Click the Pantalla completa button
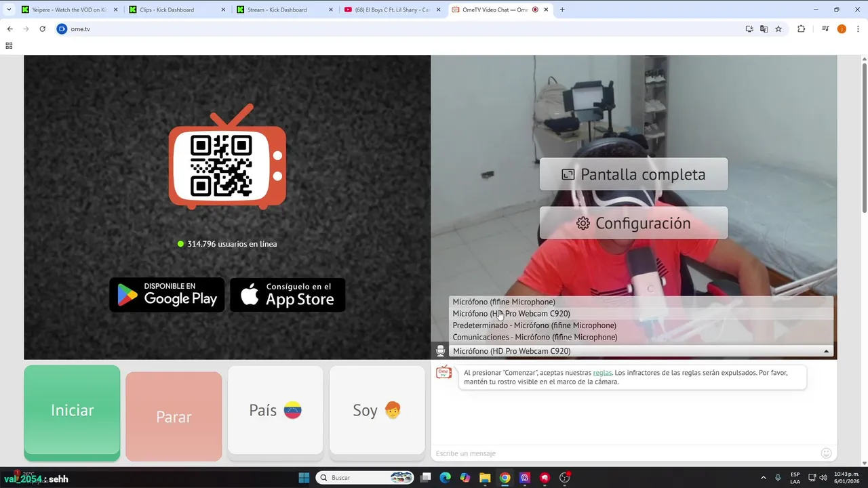This screenshot has width=868, height=488. 633,174
